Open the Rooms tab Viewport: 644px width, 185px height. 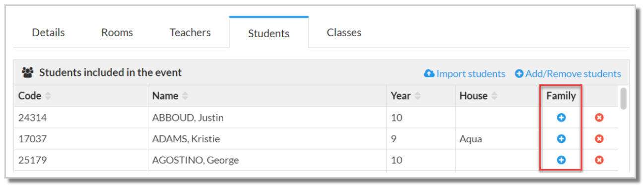click(x=117, y=33)
